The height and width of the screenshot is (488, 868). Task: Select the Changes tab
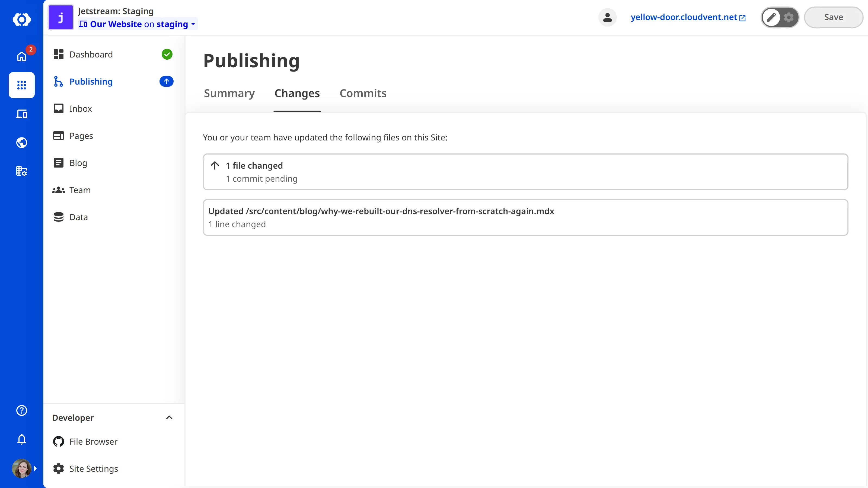tap(297, 93)
